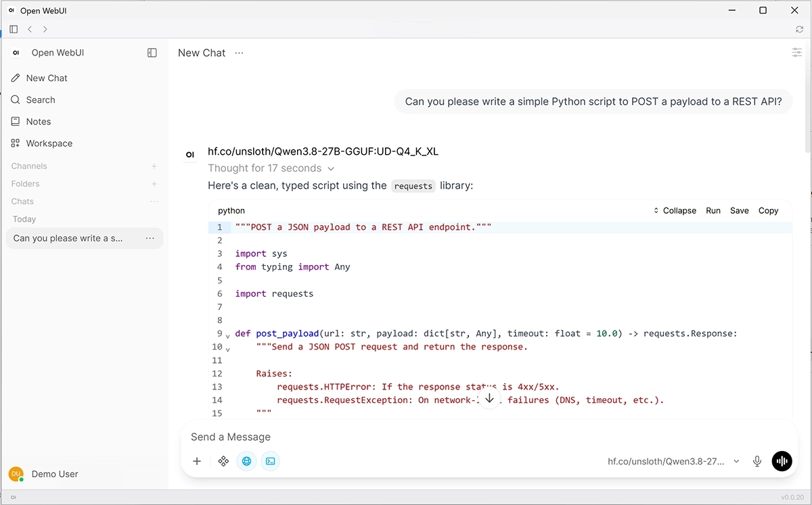Click the model name hf.co/unsloth/Qwen3.8-27B-GGUF:UD-Q4_K_XL heading
This screenshot has width=812, height=505.
tap(323, 151)
